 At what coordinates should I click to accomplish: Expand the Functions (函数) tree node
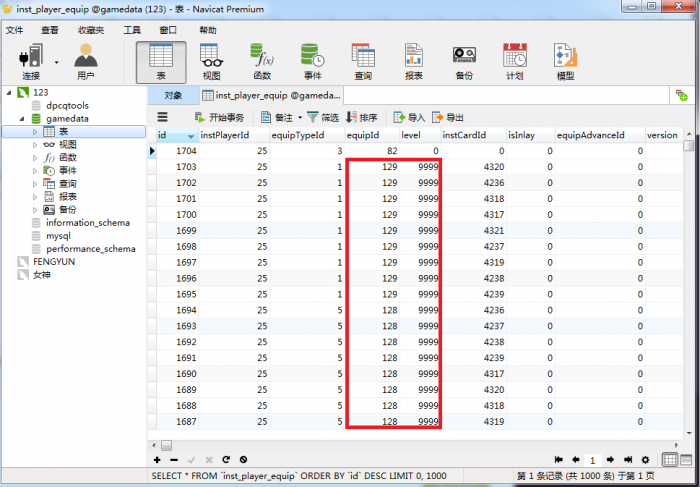(x=35, y=158)
